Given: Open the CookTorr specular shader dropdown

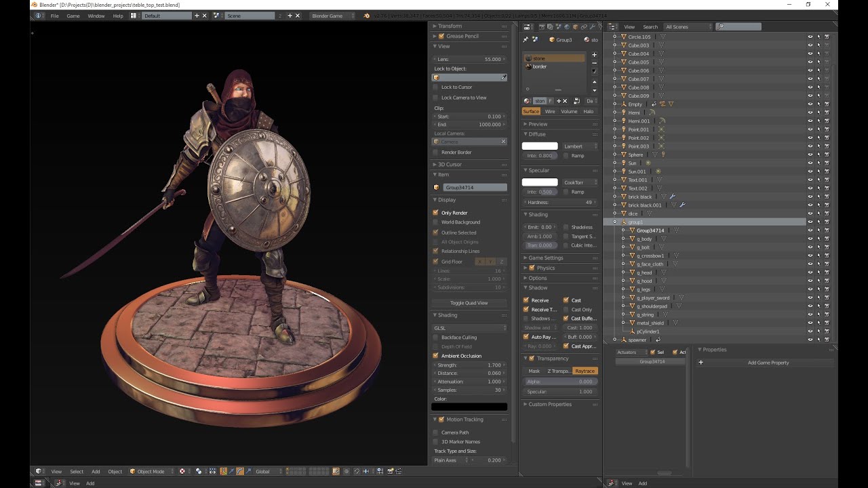Looking at the screenshot, I should (x=580, y=182).
